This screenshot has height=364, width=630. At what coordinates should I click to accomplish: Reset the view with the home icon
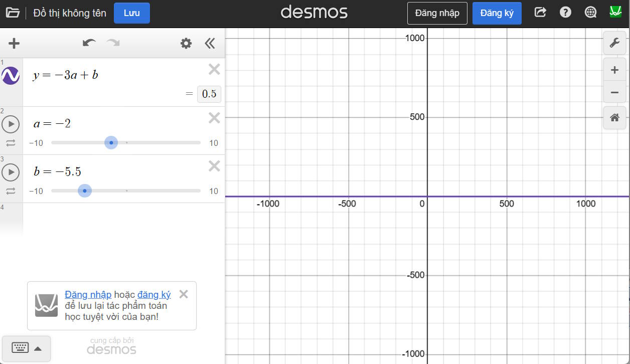tap(614, 117)
